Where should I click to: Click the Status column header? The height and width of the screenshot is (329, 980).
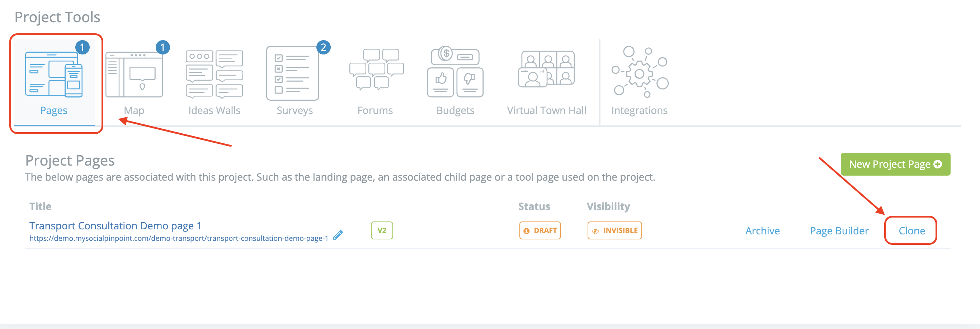coord(534,206)
